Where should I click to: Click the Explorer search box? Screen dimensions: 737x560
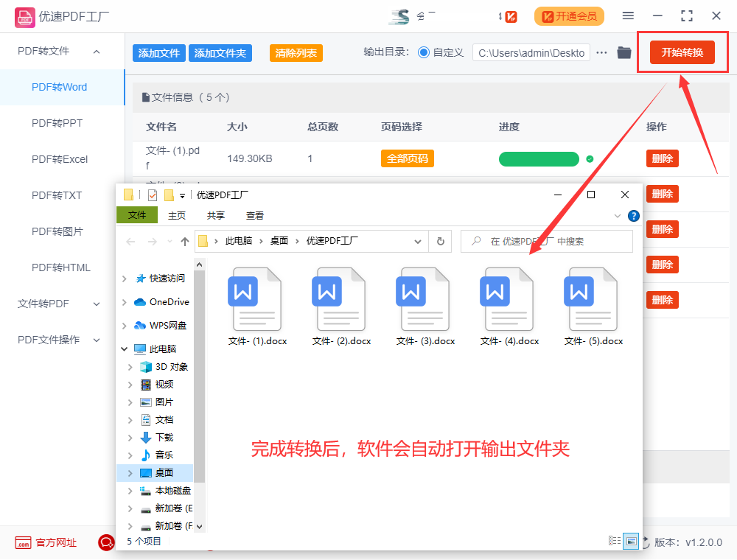coord(547,242)
